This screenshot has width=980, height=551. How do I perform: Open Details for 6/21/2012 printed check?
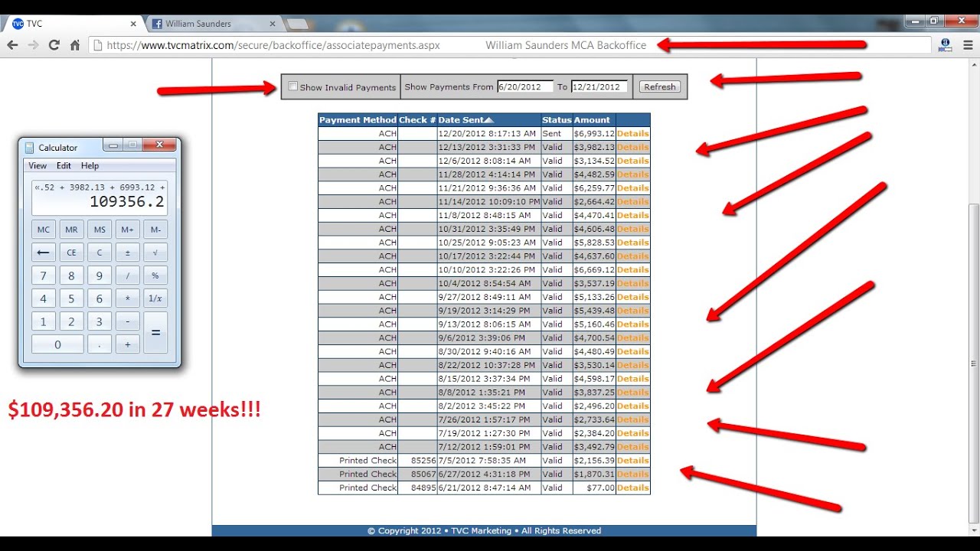pos(633,487)
